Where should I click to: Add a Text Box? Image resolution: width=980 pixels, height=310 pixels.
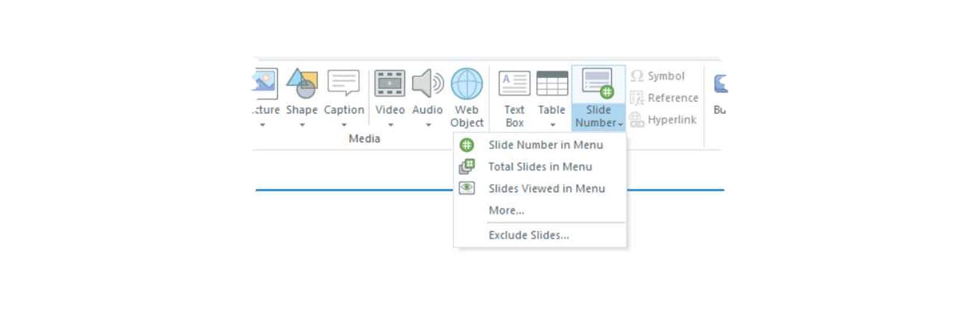point(514,84)
